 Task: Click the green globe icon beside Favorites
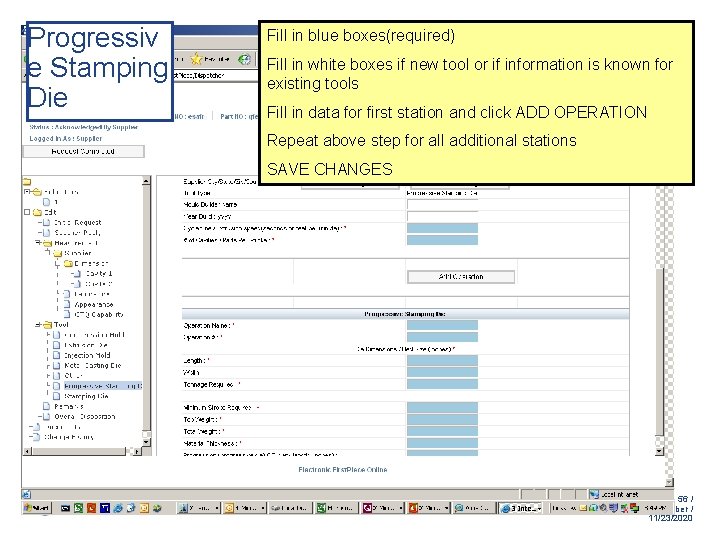[244, 59]
